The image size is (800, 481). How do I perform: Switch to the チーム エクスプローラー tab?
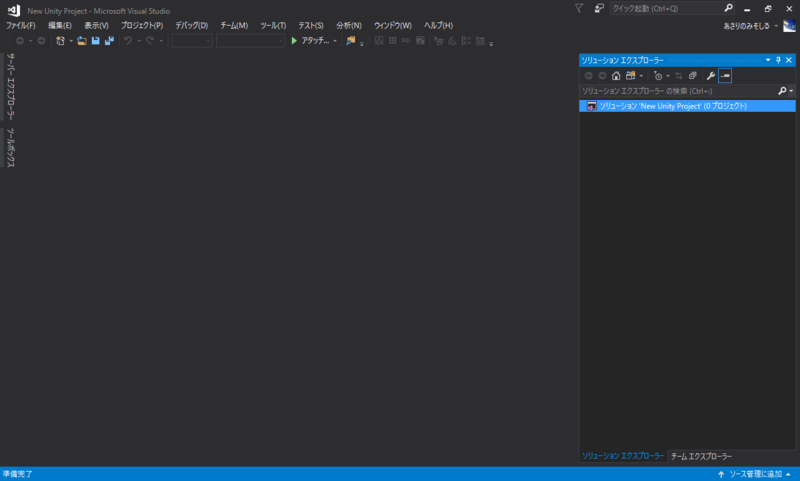701,457
